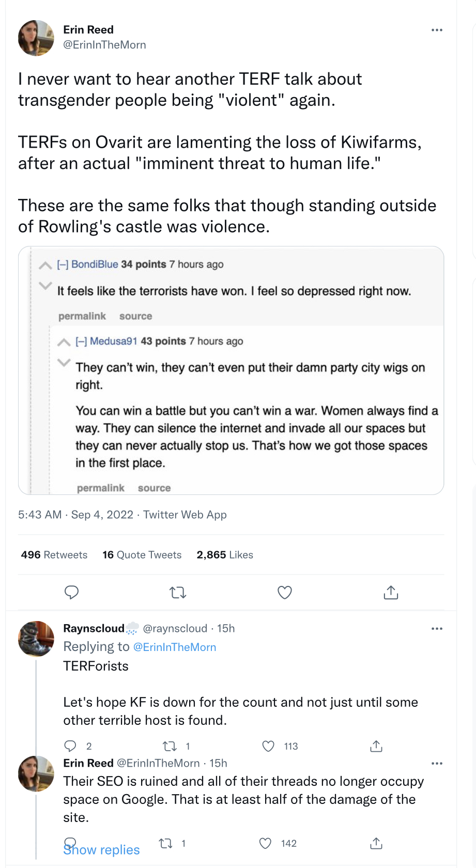Open more options on Erin Reed's reply

pyautogui.click(x=437, y=764)
